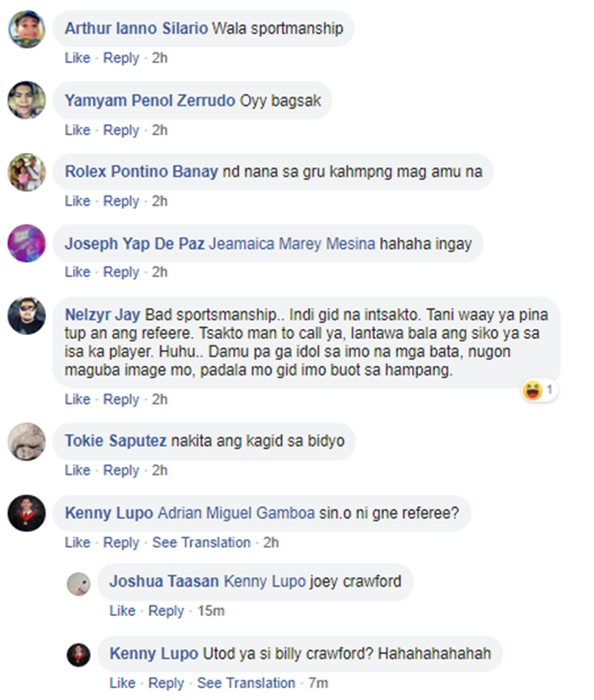The width and height of the screenshot is (594, 700).
Task: See Translation for Kenny Lupo's billy crawford reply
Action: click(246, 683)
